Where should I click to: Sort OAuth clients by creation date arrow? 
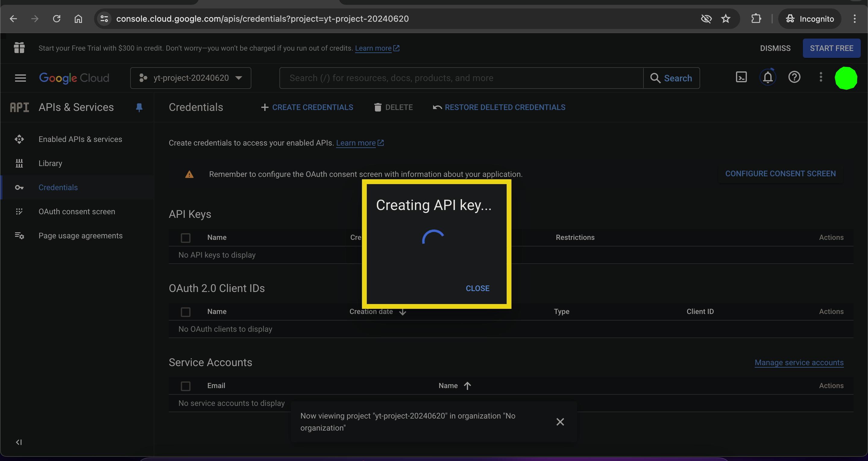pyautogui.click(x=403, y=312)
